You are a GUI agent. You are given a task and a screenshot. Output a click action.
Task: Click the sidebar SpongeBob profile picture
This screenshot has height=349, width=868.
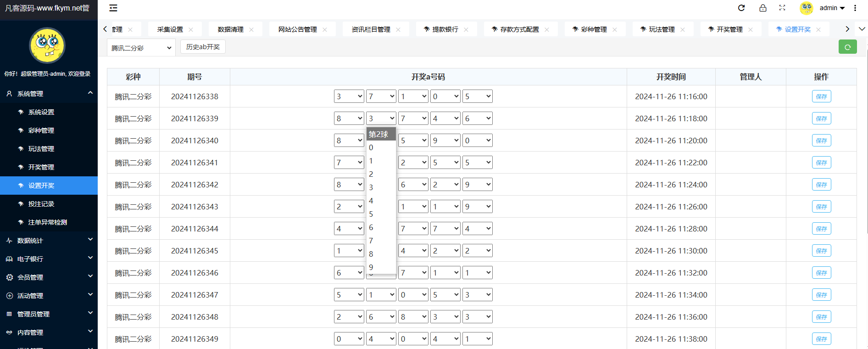click(x=47, y=45)
